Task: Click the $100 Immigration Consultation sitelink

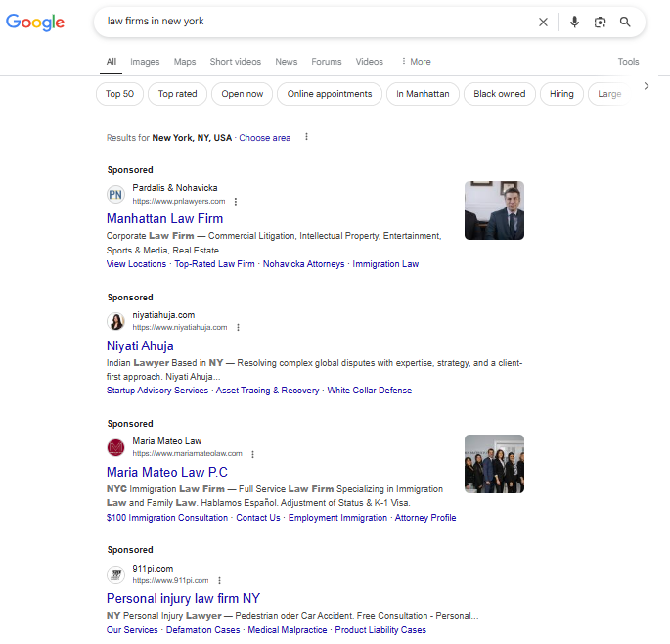Action: (x=167, y=518)
